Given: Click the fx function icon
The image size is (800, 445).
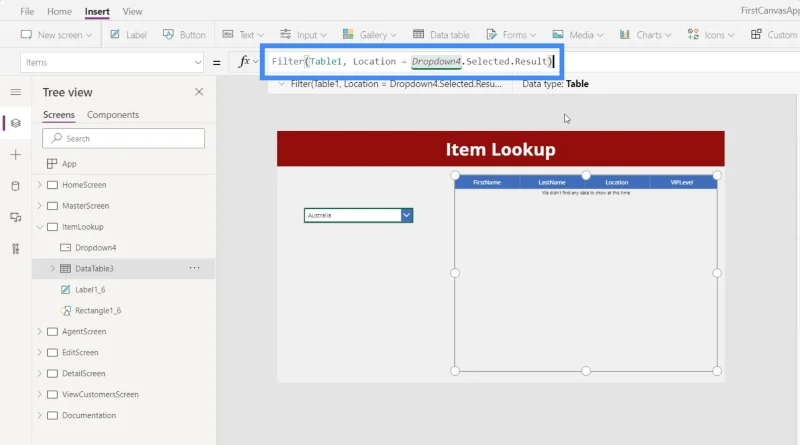Looking at the screenshot, I should click(x=244, y=62).
